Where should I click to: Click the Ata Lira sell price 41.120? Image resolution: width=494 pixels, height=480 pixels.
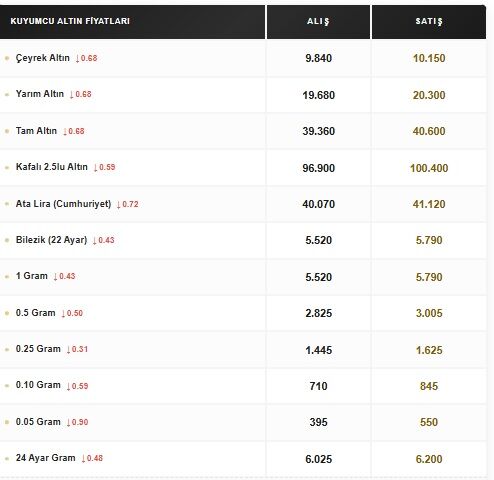tap(429, 204)
